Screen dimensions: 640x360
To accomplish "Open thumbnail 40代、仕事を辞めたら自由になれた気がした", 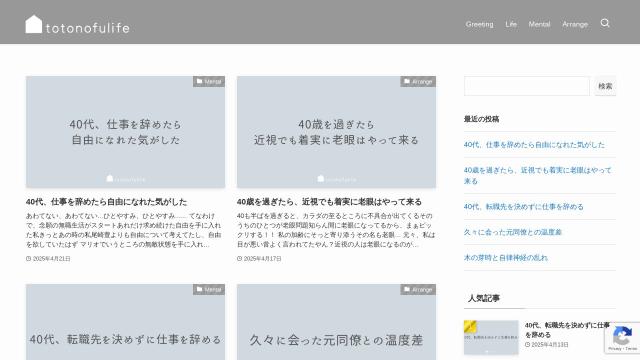I will [x=125, y=132].
